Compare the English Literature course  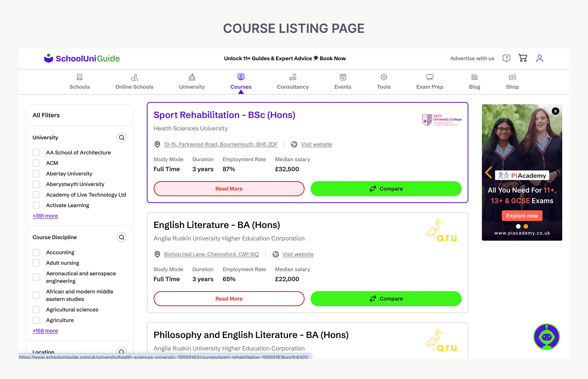(386, 299)
